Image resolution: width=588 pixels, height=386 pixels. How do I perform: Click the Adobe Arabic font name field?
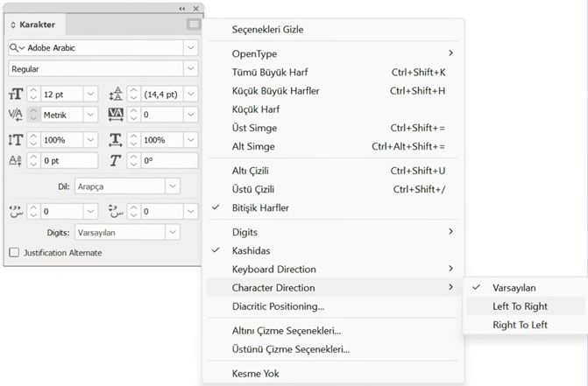pos(104,48)
